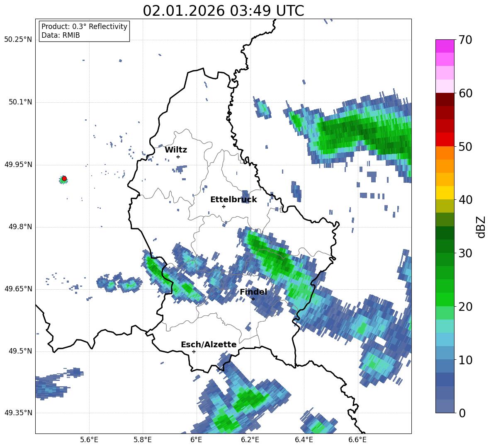
Task: Click the 50.25°N latitude label
Action: click(x=18, y=40)
